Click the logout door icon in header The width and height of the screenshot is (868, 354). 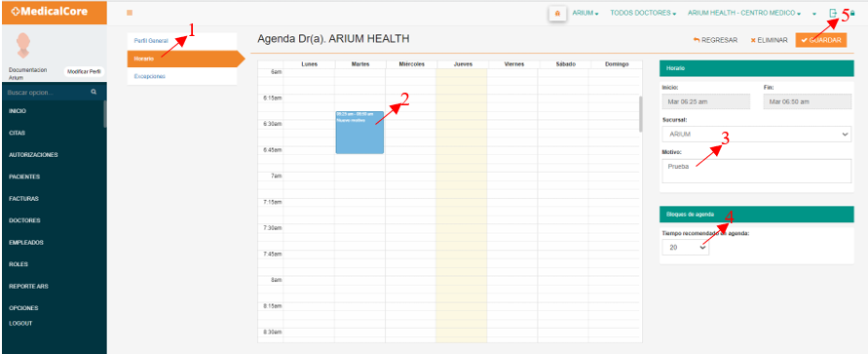coord(833,14)
